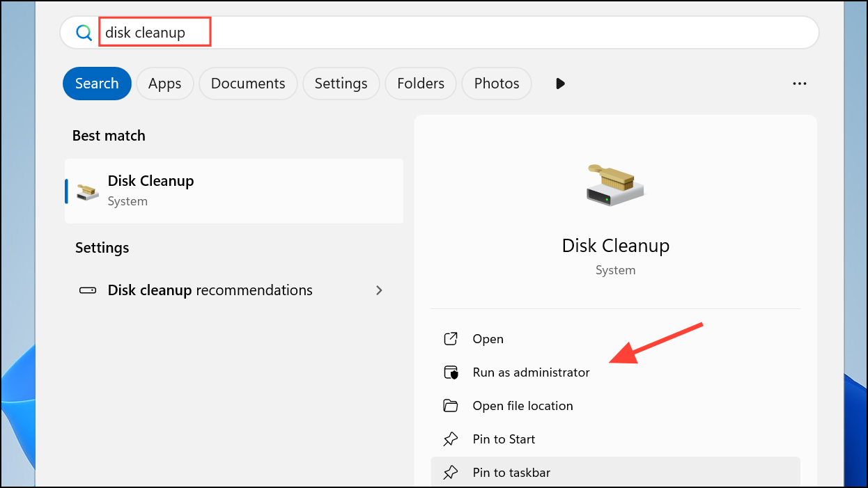The height and width of the screenshot is (488, 868).
Task: Select Open file location
Action: [615, 406]
